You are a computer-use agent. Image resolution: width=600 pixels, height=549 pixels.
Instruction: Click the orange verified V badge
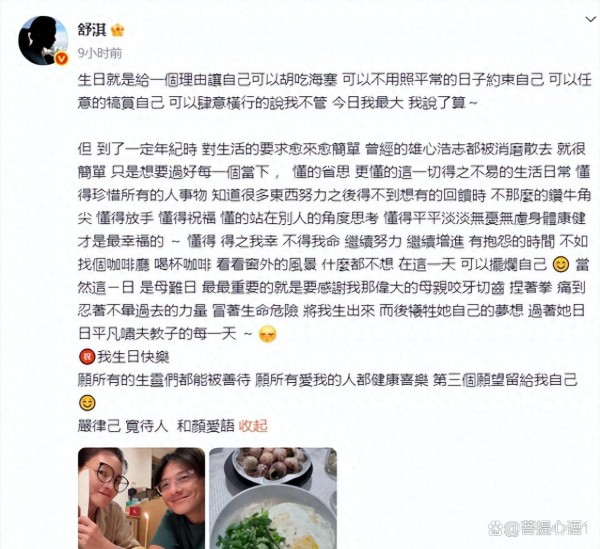coord(62,59)
